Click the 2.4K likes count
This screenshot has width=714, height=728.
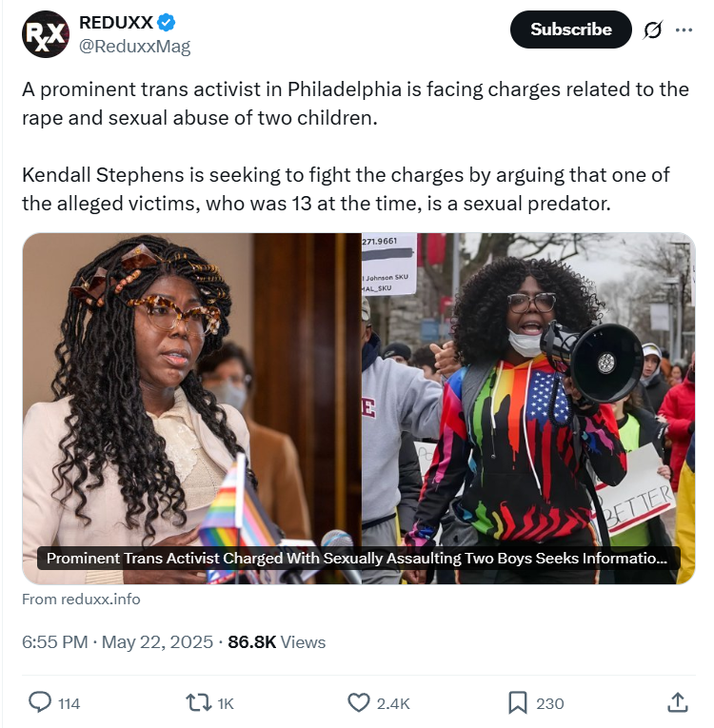[393, 704]
